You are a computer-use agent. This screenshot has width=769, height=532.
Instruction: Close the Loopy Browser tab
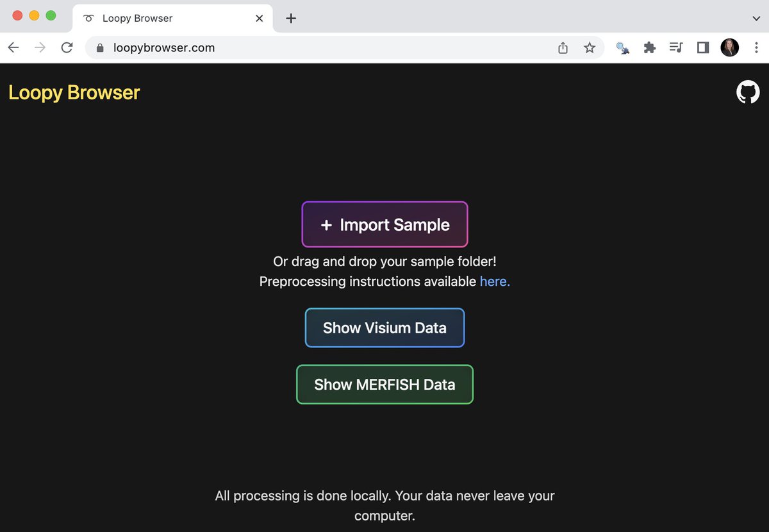point(260,18)
